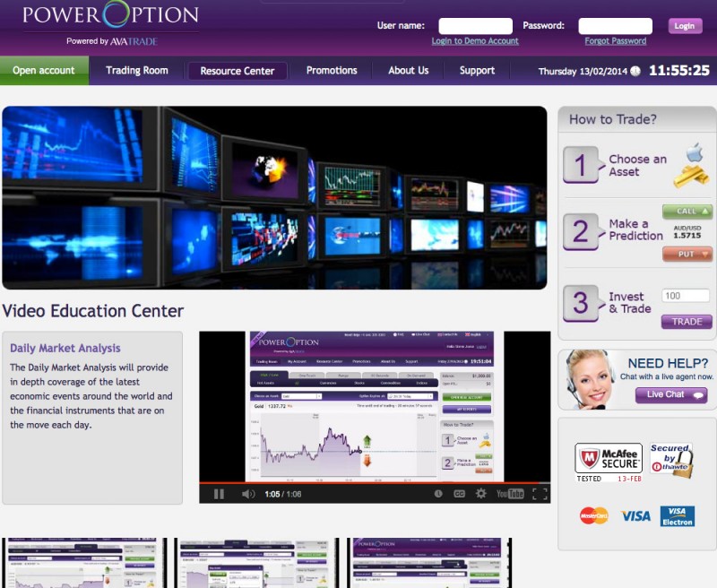Pause the video playback
The image size is (717, 588).
pyautogui.click(x=219, y=494)
